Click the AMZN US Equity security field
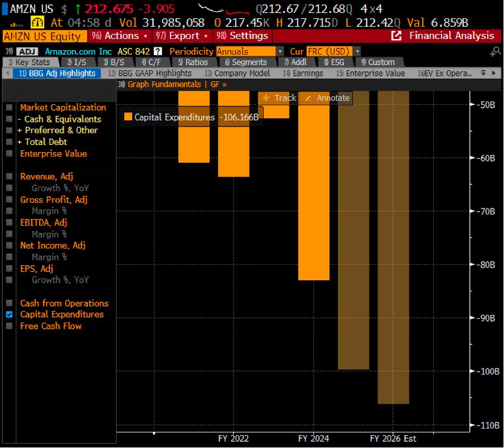The width and height of the screenshot is (504, 448). click(x=45, y=36)
